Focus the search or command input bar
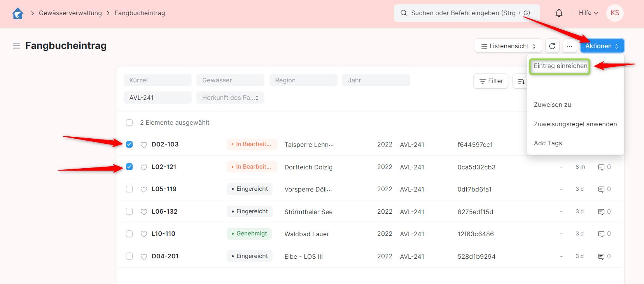 pyautogui.click(x=467, y=13)
